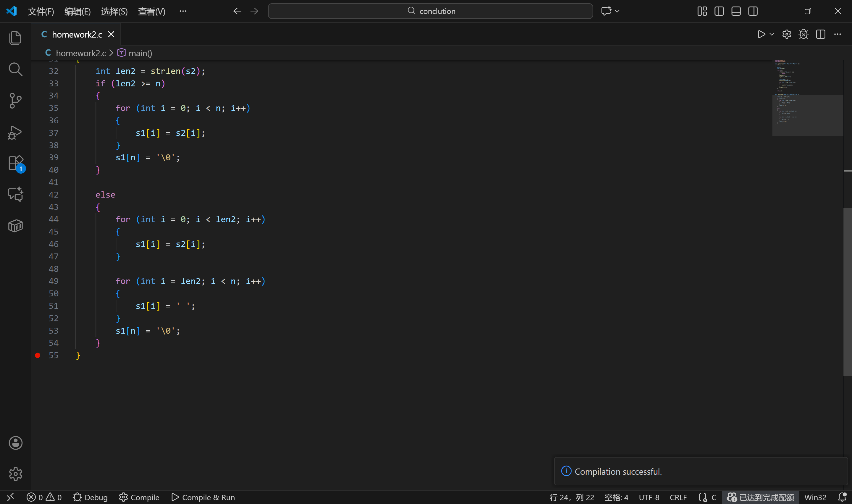The width and height of the screenshot is (852, 504).
Task: Open the Run and Debug view
Action: [x=15, y=133]
